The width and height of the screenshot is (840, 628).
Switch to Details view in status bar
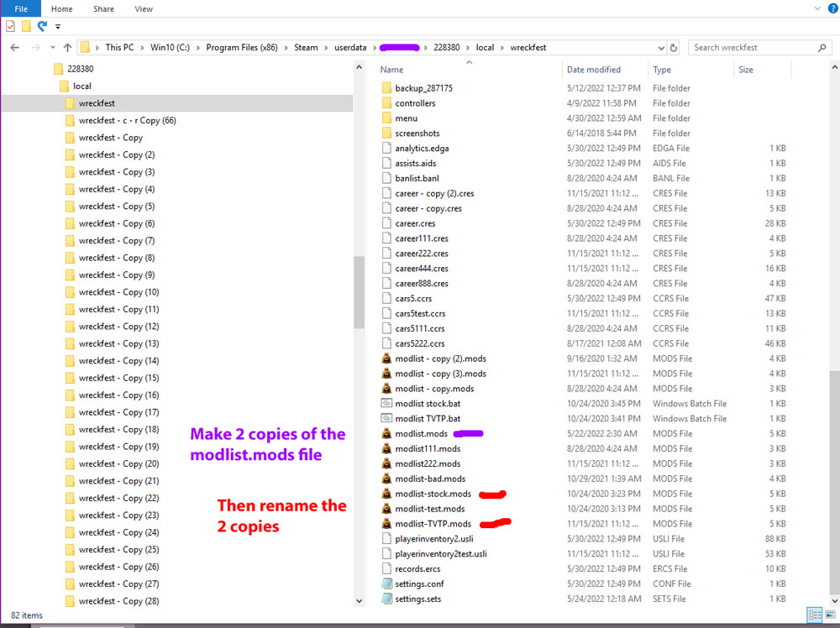(815, 615)
